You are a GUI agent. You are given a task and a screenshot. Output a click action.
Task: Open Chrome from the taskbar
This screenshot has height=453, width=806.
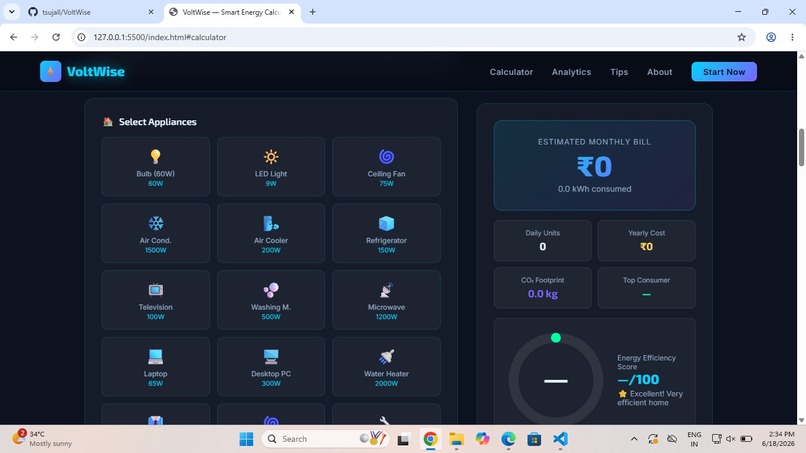click(430, 439)
